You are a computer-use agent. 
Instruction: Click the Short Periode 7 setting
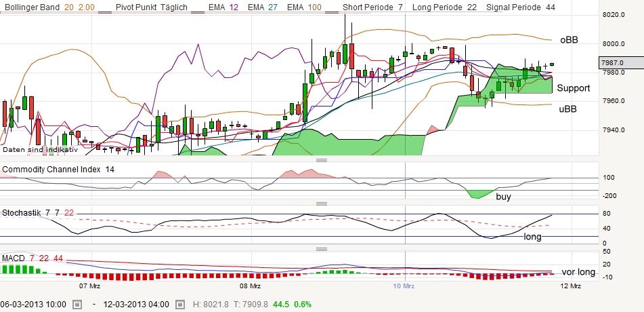click(x=372, y=7)
